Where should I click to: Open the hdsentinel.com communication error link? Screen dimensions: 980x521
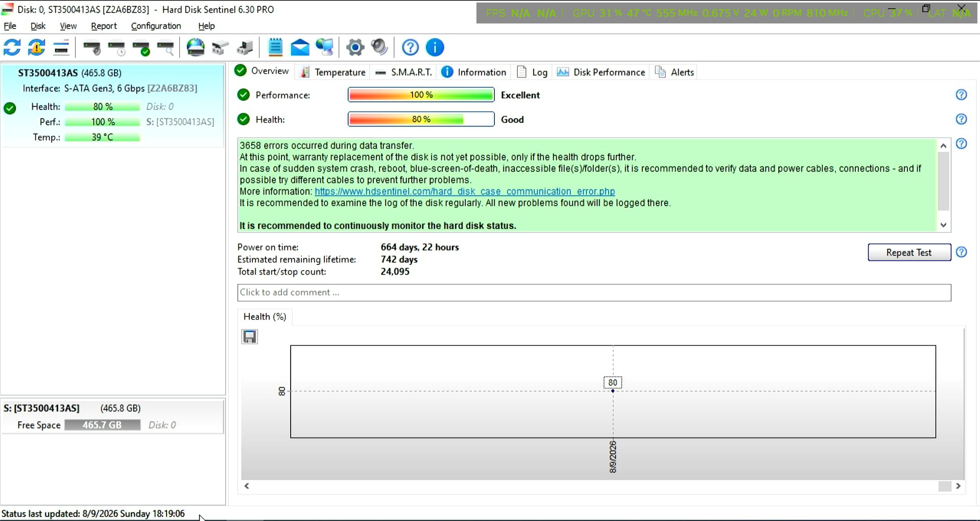(465, 191)
